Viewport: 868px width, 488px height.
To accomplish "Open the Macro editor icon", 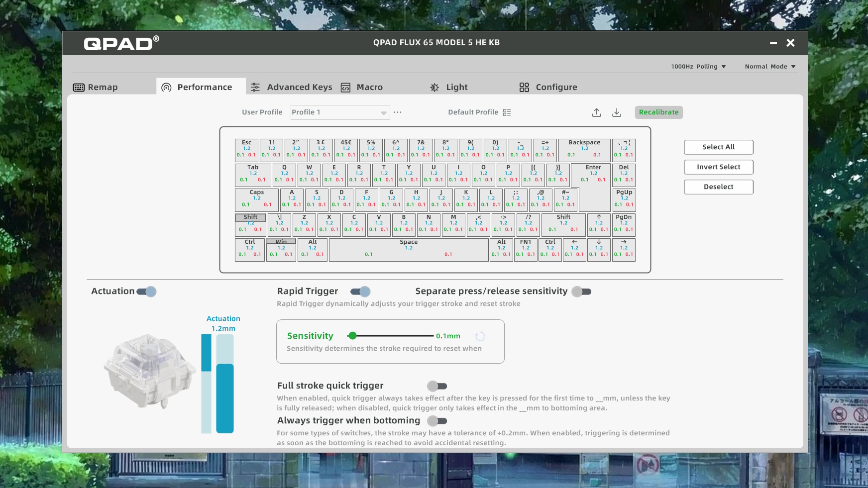I will point(345,87).
